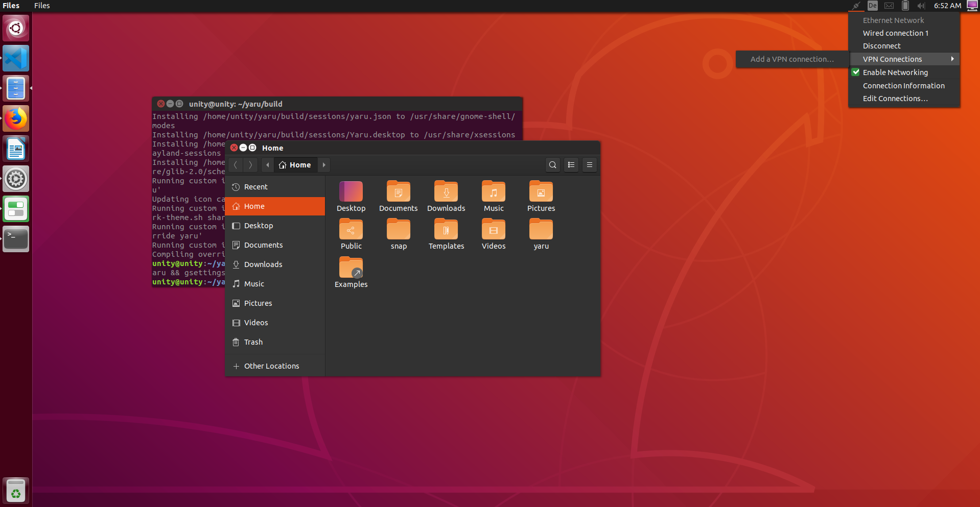Viewport: 980px width, 507px height.
Task: Open System Settings gear in the dock
Action: (16, 179)
